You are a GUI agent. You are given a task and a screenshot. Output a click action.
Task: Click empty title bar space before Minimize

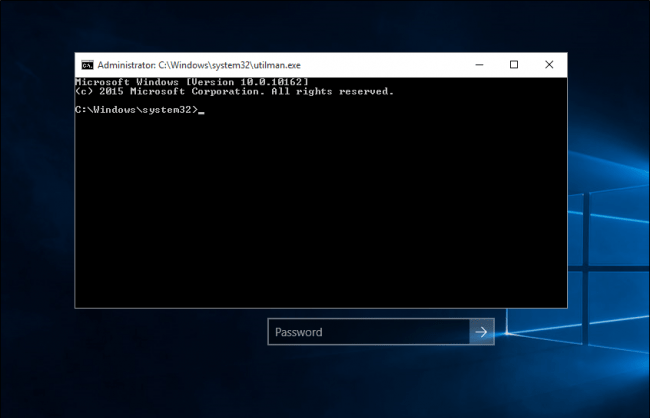[400, 65]
